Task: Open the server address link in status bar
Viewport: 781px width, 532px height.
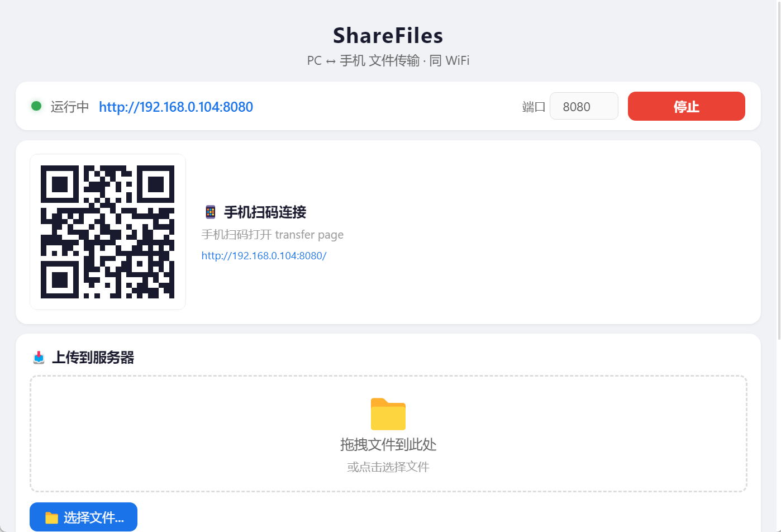Action: [176, 107]
